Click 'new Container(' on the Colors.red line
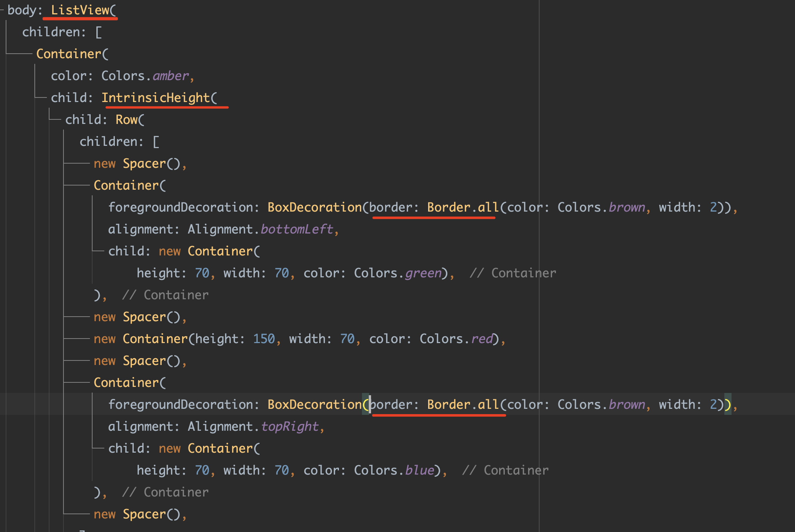 tap(144, 339)
